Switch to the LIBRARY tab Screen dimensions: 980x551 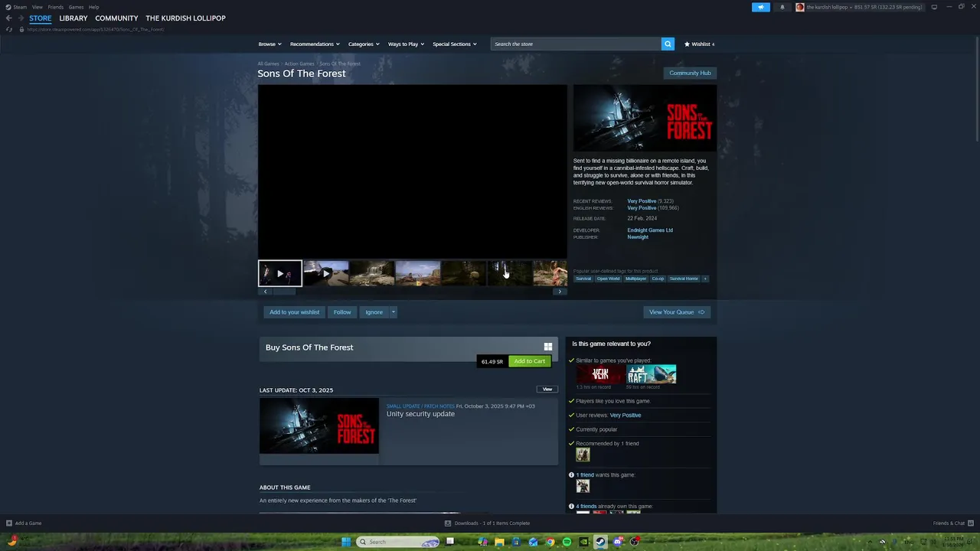73,18
